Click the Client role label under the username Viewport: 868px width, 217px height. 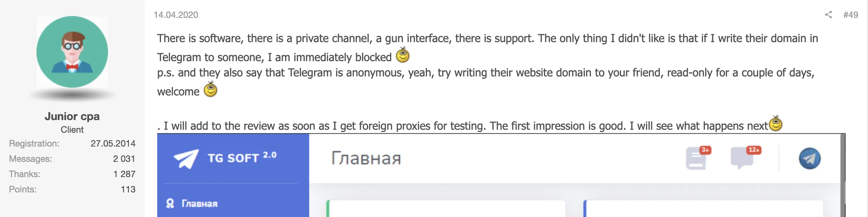point(72,129)
